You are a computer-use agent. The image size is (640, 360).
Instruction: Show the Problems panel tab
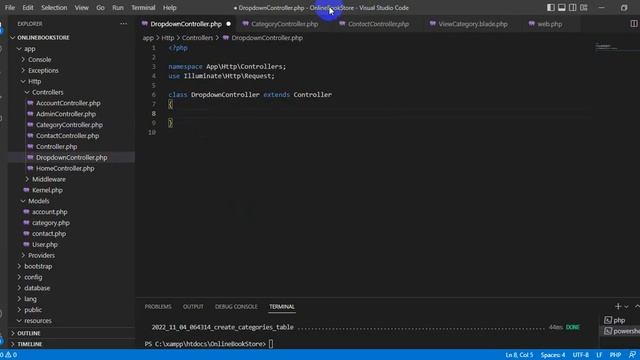[158, 307]
